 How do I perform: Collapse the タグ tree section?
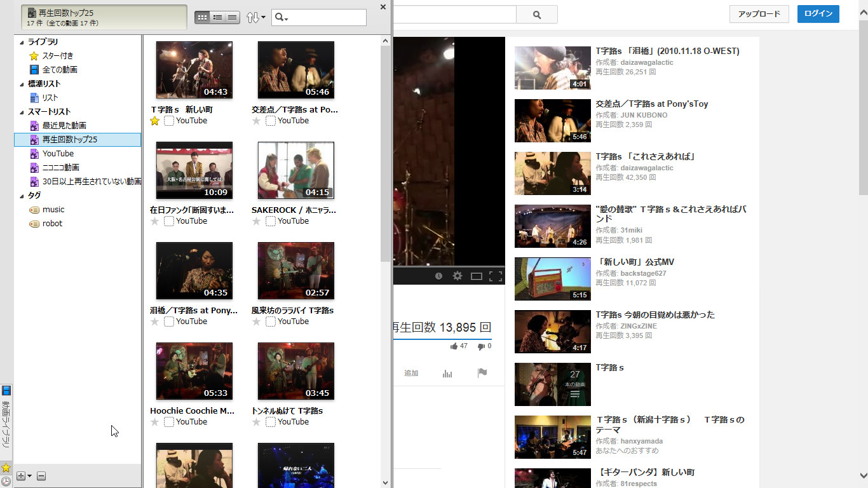coord(22,196)
